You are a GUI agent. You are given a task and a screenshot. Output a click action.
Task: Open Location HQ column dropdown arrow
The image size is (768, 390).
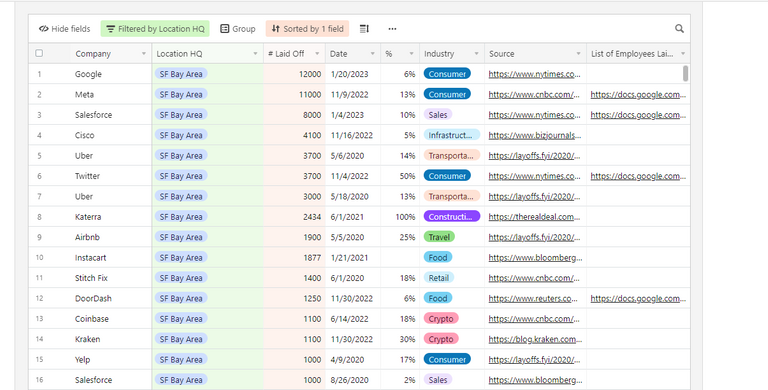(x=255, y=54)
